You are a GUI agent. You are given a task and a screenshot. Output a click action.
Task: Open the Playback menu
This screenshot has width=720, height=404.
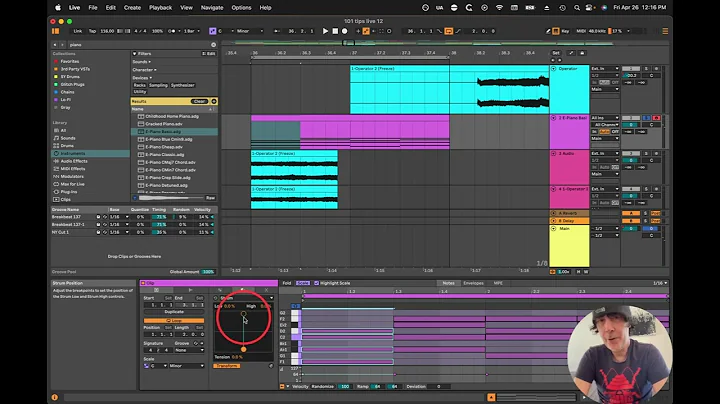pos(160,8)
